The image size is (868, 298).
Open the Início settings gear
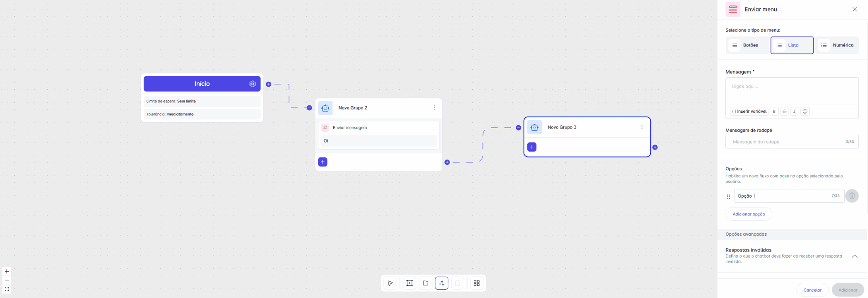click(x=253, y=84)
